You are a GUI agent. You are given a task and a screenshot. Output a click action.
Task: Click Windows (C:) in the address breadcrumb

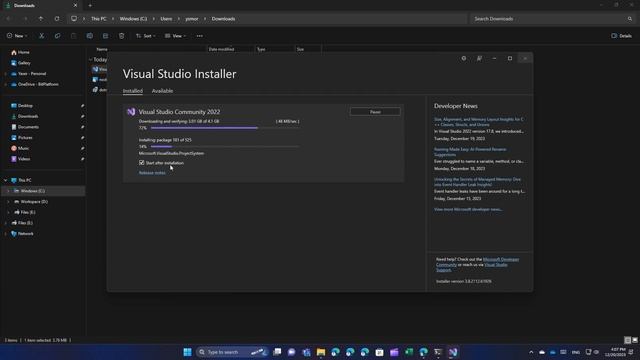click(133, 19)
